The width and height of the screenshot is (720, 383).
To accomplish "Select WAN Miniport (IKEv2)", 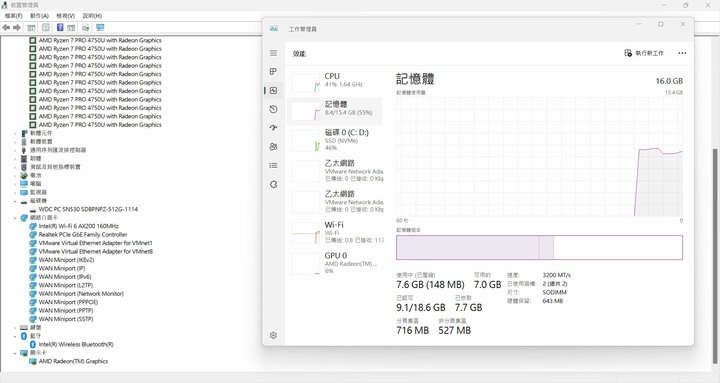I will (x=66, y=260).
